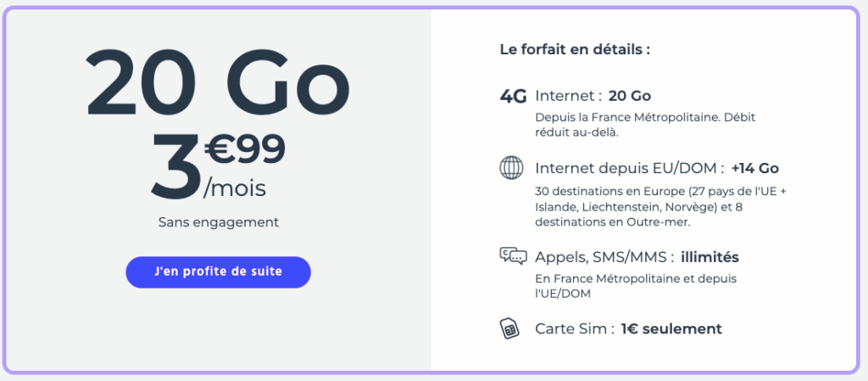Click the globe icon for EU/DOM internet
Image resolution: width=868 pixels, height=381 pixels.
click(512, 168)
